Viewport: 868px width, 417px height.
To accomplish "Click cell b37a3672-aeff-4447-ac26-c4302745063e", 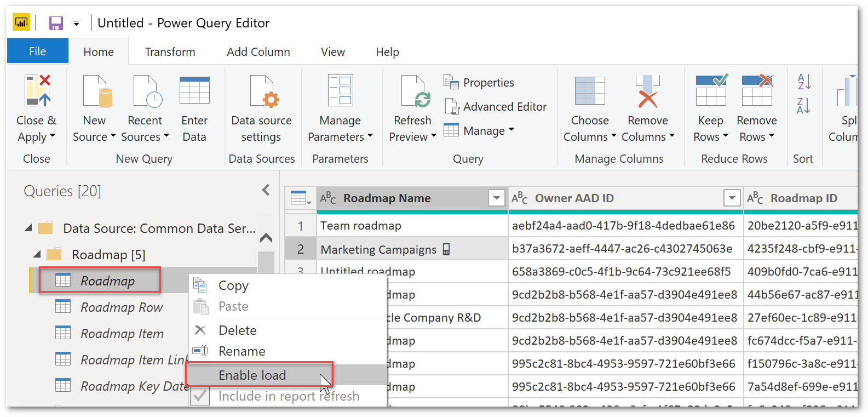I will (625, 249).
